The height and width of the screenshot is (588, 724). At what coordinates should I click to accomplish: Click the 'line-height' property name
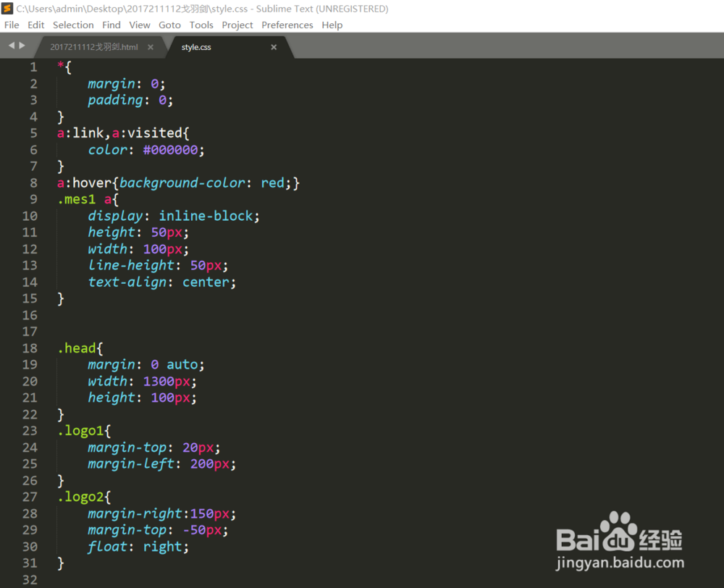coord(131,266)
